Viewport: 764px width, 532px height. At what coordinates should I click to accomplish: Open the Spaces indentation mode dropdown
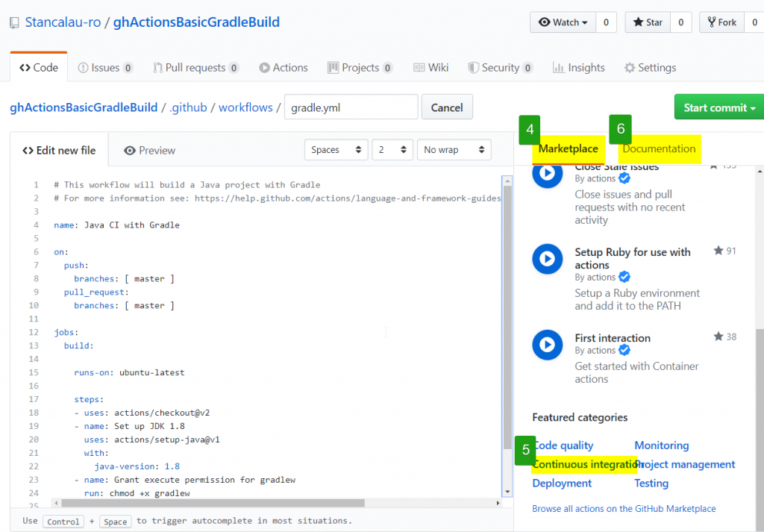coord(336,149)
